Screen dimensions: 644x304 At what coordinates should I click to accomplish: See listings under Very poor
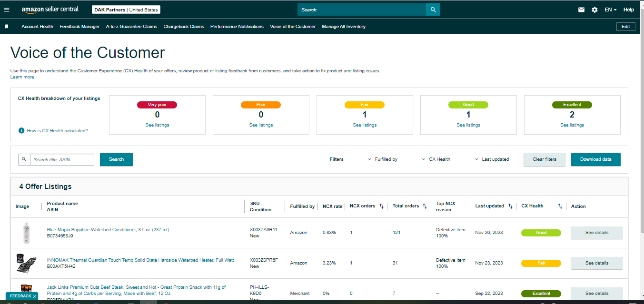[157, 125]
